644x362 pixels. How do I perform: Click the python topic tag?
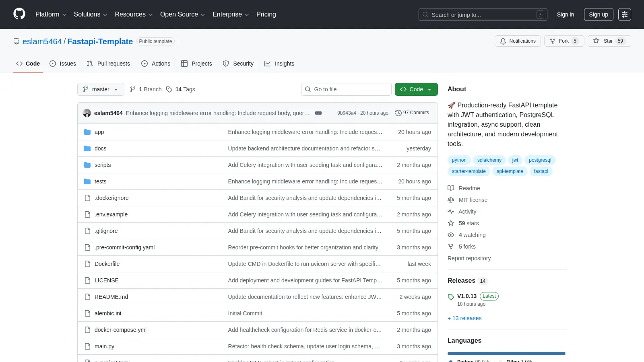point(459,160)
